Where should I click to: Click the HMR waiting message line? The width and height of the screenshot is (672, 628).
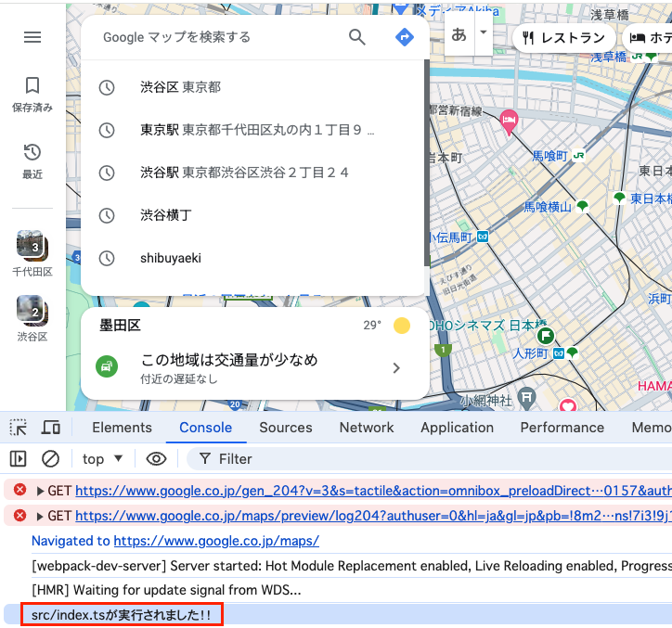pyautogui.click(x=166, y=590)
